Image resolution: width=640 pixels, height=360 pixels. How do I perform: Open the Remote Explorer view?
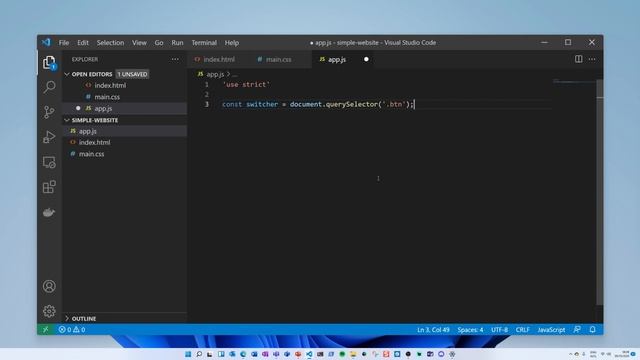tap(49, 162)
